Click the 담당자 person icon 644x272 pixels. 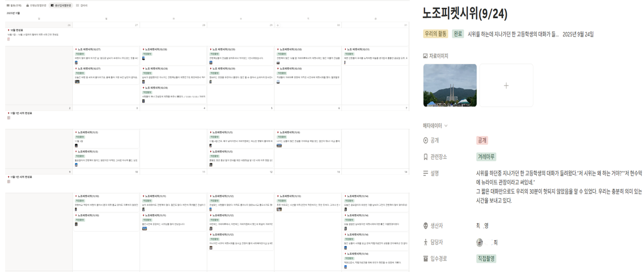coord(425,242)
